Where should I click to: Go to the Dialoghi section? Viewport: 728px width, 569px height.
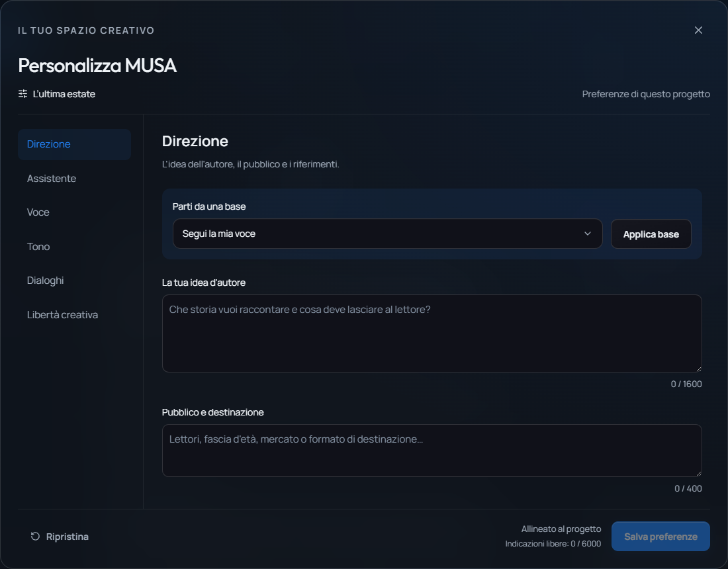coord(74,281)
